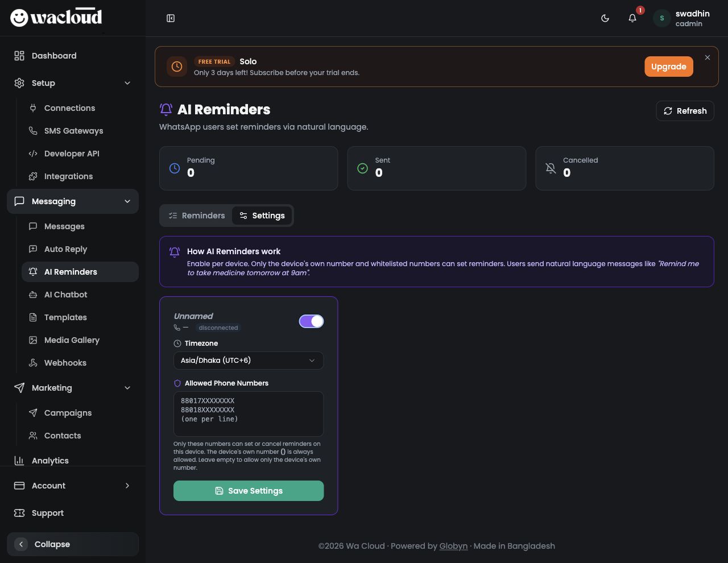This screenshot has height=563, width=728.
Task: Go to Campaigns page
Action: point(80,413)
